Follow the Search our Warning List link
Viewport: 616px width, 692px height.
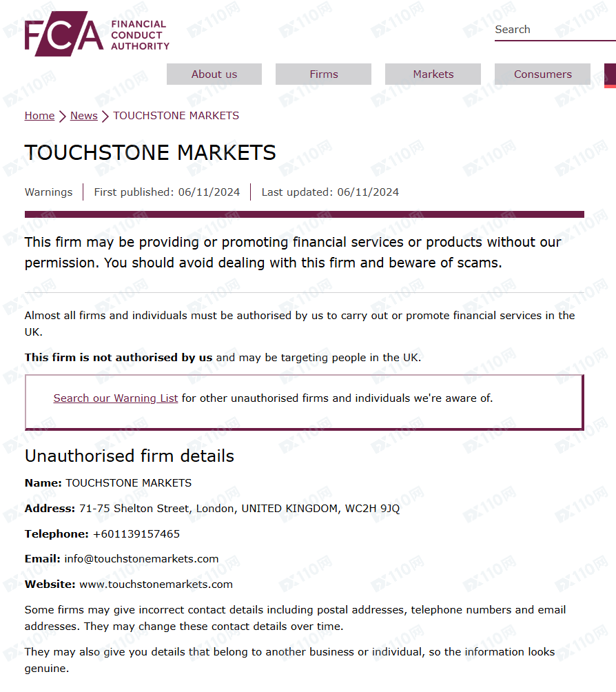[x=116, y=398]
